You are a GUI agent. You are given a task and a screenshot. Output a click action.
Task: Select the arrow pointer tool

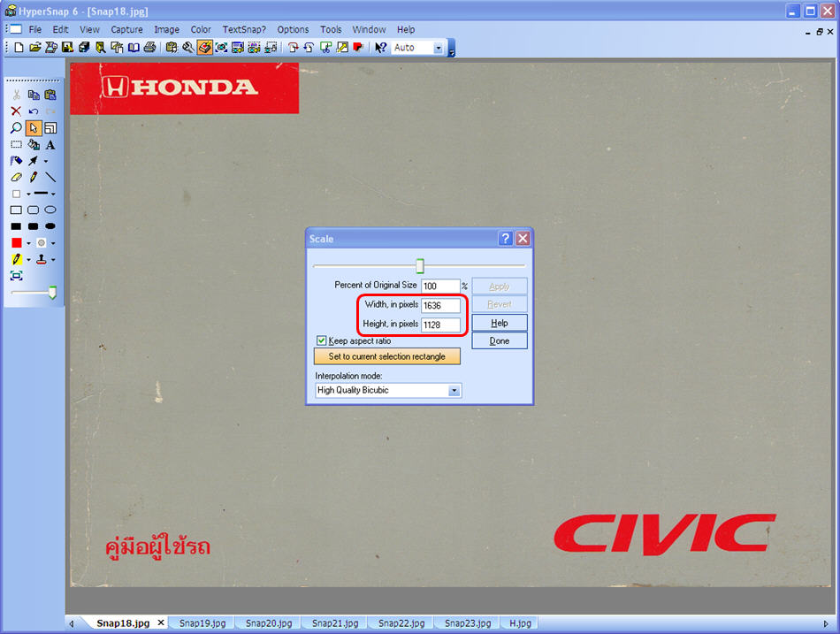(34, 128)
